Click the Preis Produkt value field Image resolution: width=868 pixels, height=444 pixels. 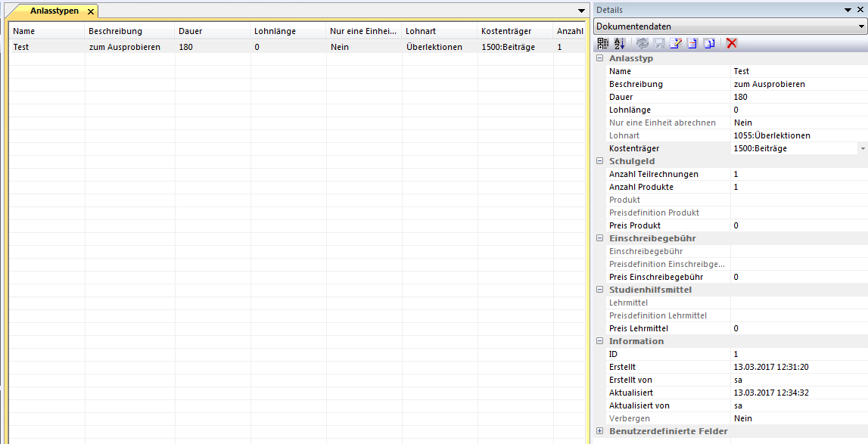coord(795,225)
